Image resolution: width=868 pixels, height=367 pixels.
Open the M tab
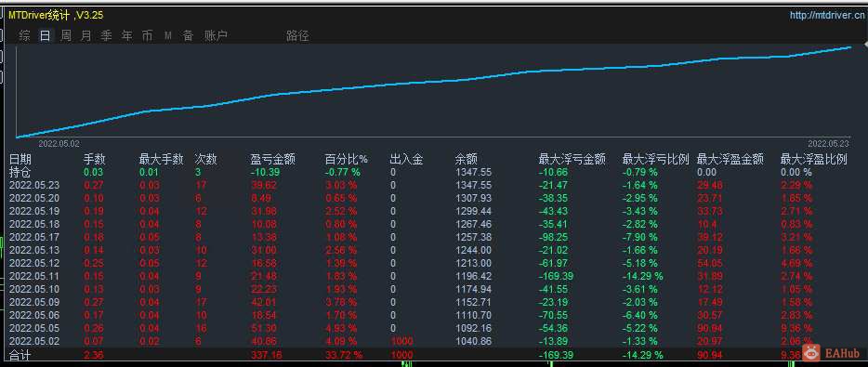167,36
